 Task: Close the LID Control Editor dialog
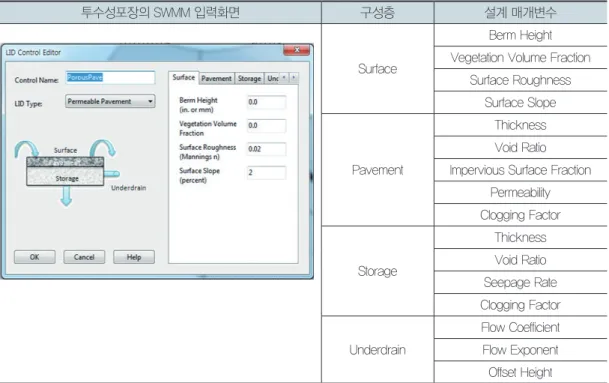click(x=297, y=50)
